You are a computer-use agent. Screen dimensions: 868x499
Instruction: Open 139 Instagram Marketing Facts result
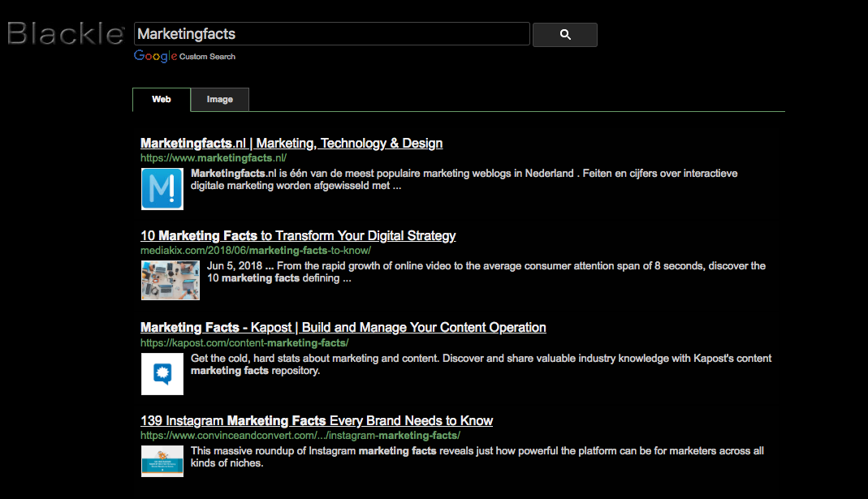click(317, 421)
